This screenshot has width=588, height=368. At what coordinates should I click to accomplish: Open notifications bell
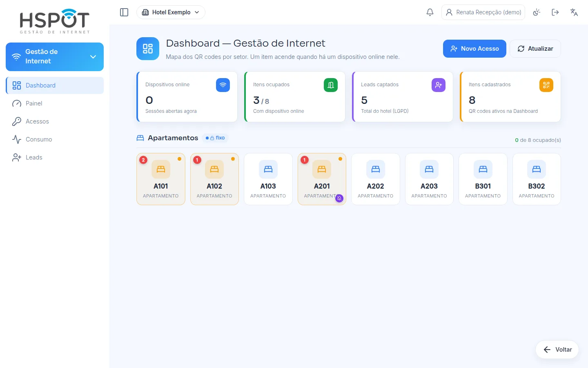click(x=430, y=12)
